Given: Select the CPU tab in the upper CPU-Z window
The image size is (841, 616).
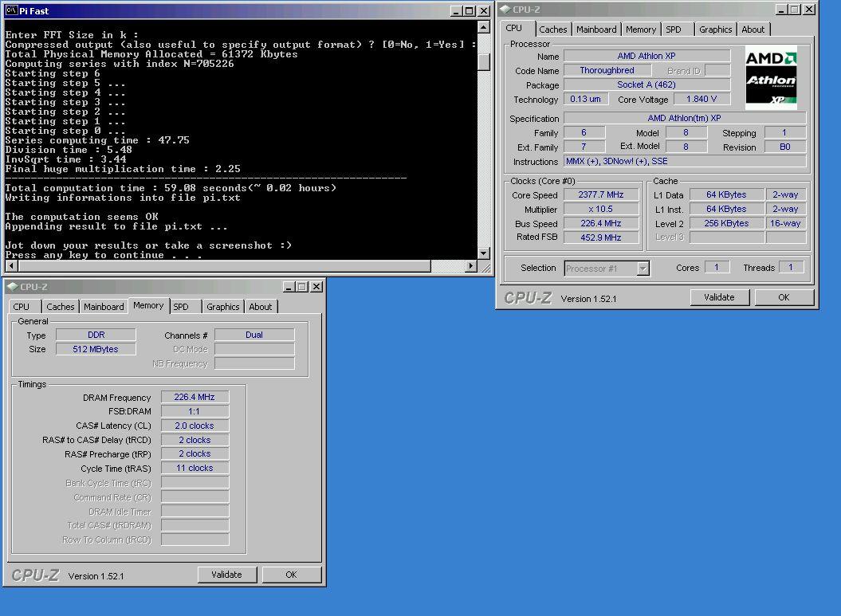Looking at the screenshot, I should 514,29.
